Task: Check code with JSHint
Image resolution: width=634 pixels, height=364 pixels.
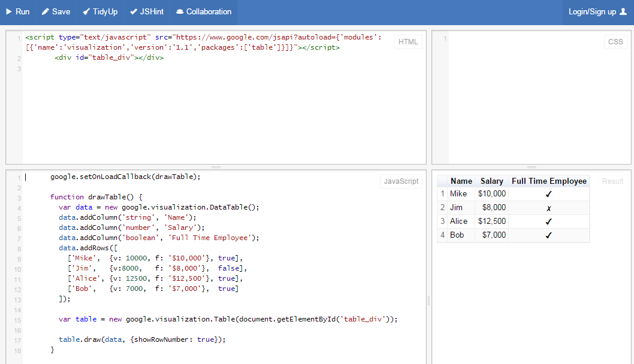Action: coord(147,12)
